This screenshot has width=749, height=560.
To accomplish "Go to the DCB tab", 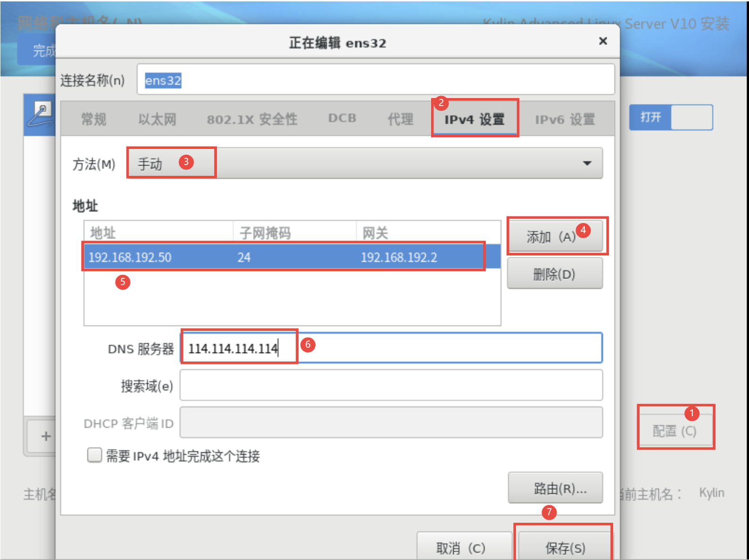I will pos(342,118).
